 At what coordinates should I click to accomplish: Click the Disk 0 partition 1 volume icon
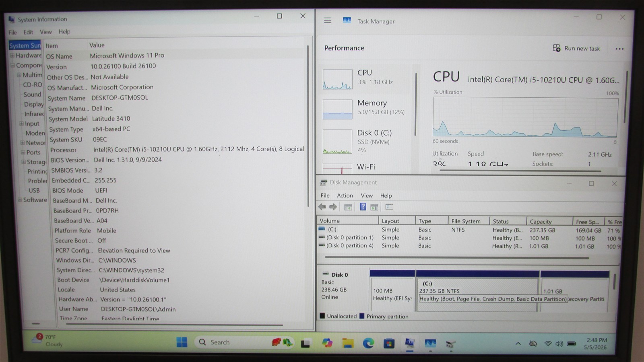(x=322, y=237)
